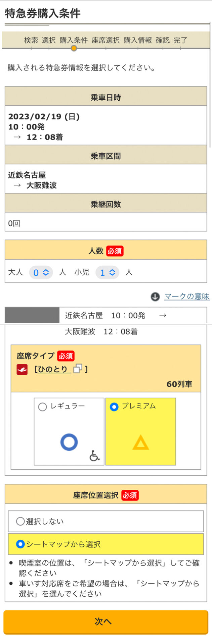Open the 小児 passenger count dropdown
This screenshot has width=212, height=644.
107,273
